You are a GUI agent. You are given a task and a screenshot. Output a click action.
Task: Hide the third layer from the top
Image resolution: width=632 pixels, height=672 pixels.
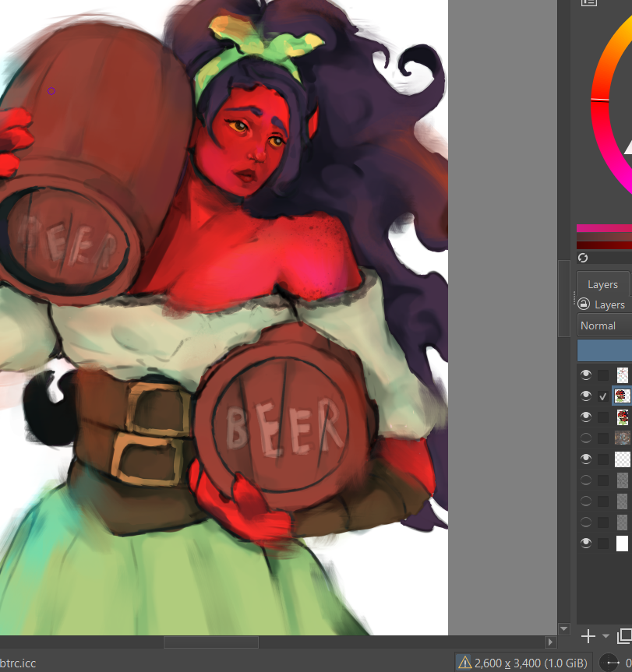(586, 417)
